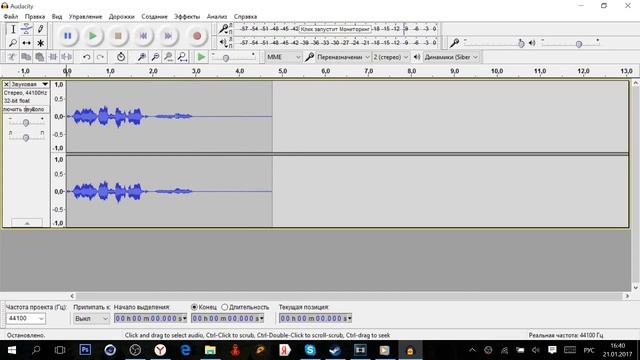This screenshot has width=640, height=360.
Task: Adjust the track gain slider
Action: click(x=26, y=122)
